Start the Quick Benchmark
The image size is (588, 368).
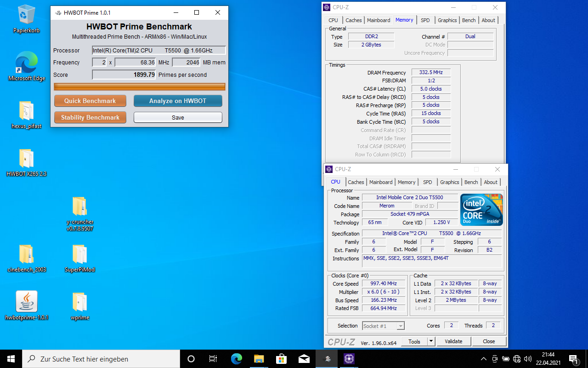[90, 101]
